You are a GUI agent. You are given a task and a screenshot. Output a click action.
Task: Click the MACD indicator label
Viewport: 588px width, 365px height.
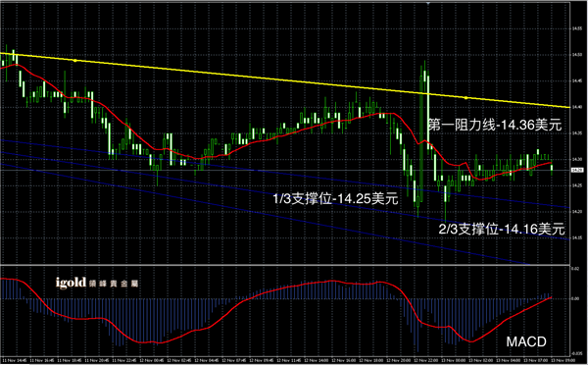(x=526, y=341)
